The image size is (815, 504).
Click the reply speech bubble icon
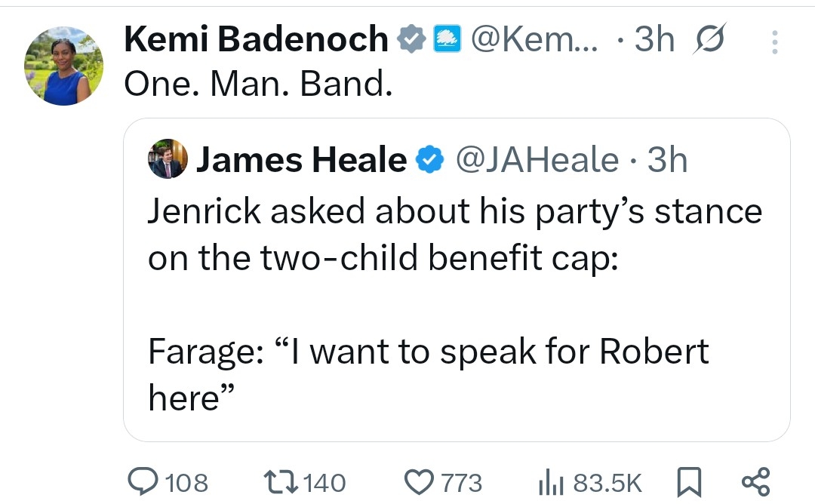pos(142,481)
